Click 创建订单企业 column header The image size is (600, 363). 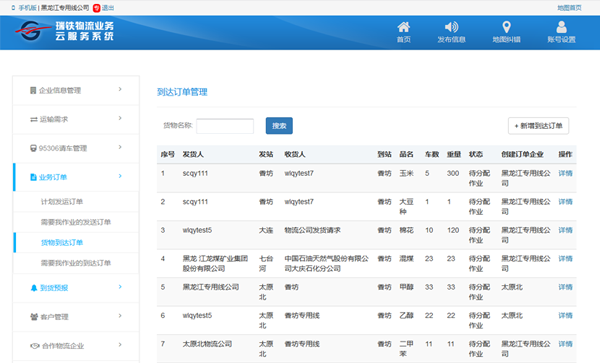[x=522, y=155]
